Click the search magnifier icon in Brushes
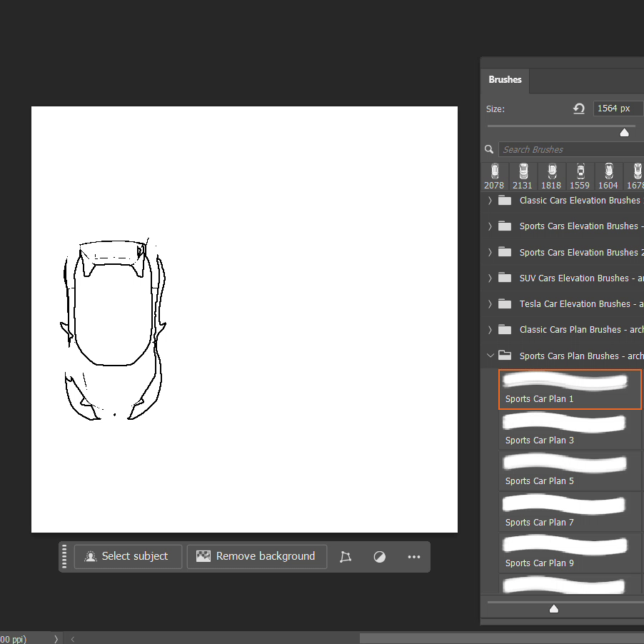Viewport: 644px width, 644px height. (489, 150)
